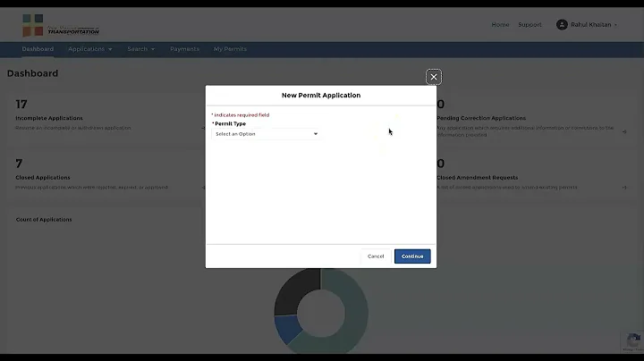Viewport: 644px width, 361px height.
Task: Open the Payments tab
Action: (184, 49)
